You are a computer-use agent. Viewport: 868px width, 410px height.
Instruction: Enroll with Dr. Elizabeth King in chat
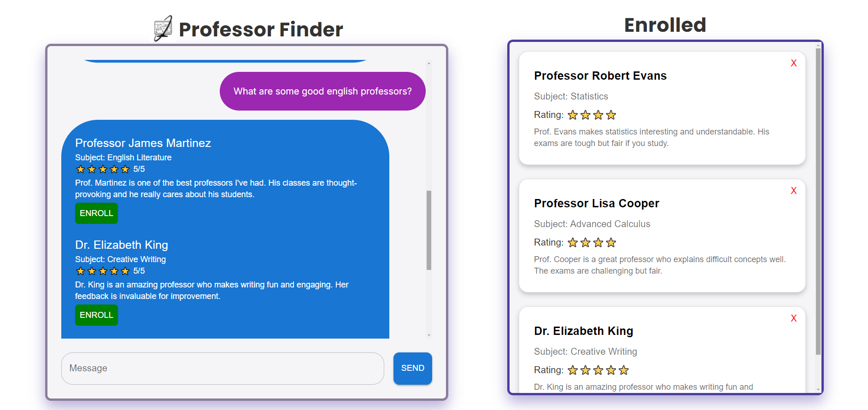click(96, 315)
